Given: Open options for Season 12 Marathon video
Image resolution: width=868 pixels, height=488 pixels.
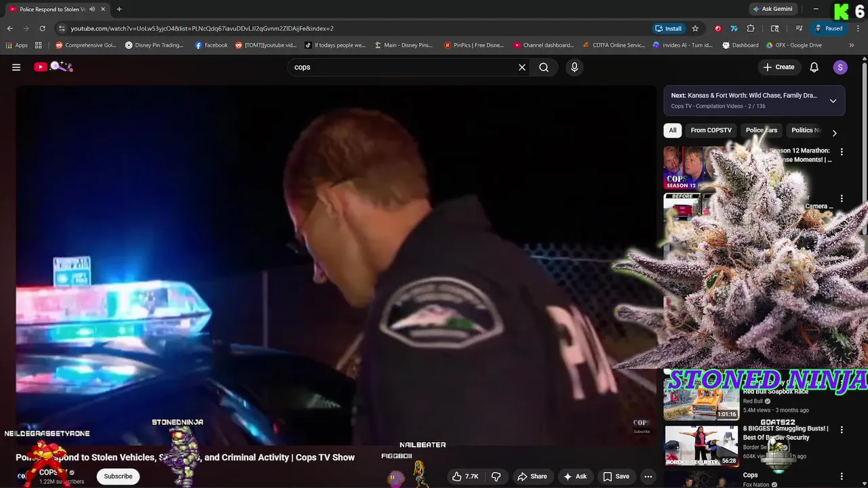Looking at the screenshot, I should [842, 152].
